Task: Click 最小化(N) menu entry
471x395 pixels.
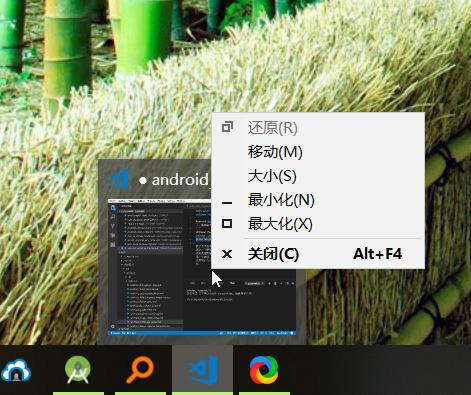Action: point(318,200)
